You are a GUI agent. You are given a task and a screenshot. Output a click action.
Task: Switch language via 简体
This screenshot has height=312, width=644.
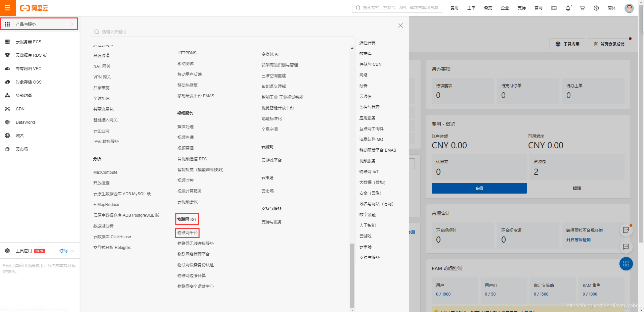point(612,8)
